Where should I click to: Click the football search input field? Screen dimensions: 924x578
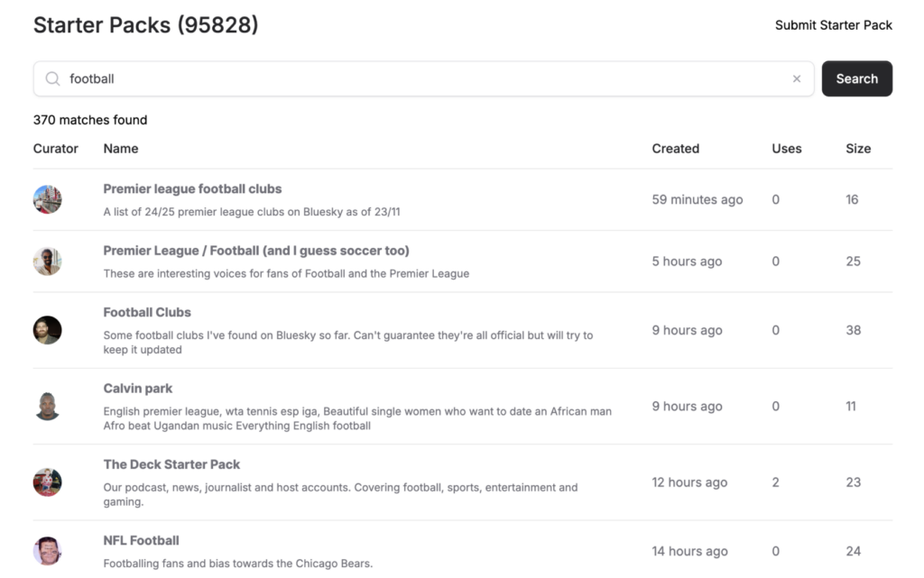[x=424, y=79]
